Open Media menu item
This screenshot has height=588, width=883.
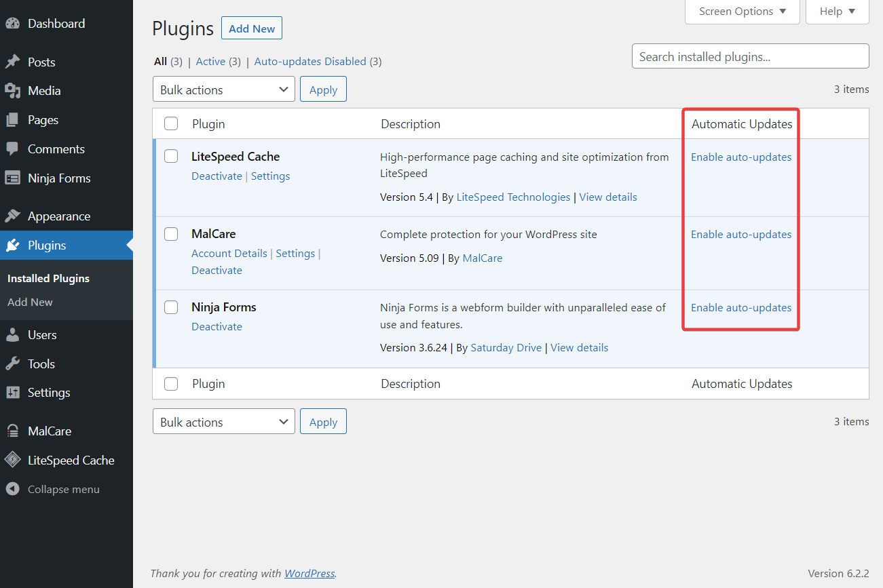pos(67,91)
